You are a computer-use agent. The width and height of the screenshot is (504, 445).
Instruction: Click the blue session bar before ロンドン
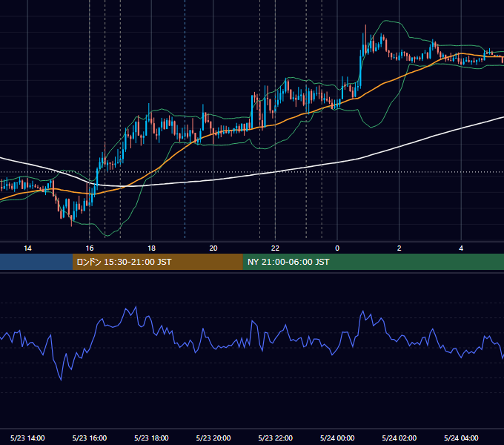click(x=36, y=262)
